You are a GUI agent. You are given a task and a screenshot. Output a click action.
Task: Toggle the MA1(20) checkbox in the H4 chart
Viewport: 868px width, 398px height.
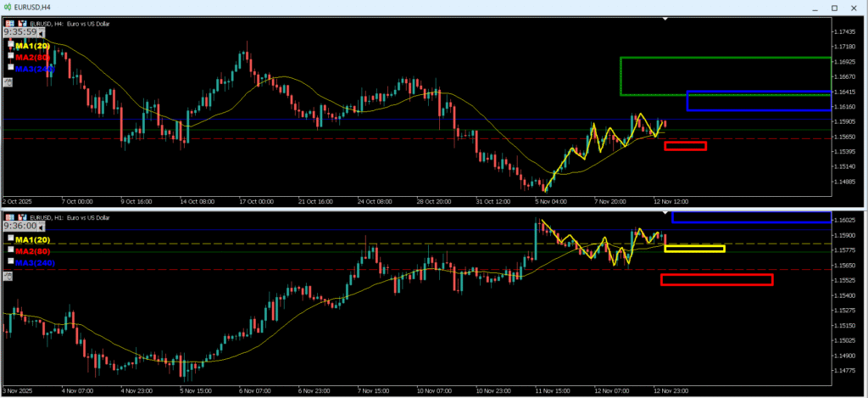(x=11, y=45)
